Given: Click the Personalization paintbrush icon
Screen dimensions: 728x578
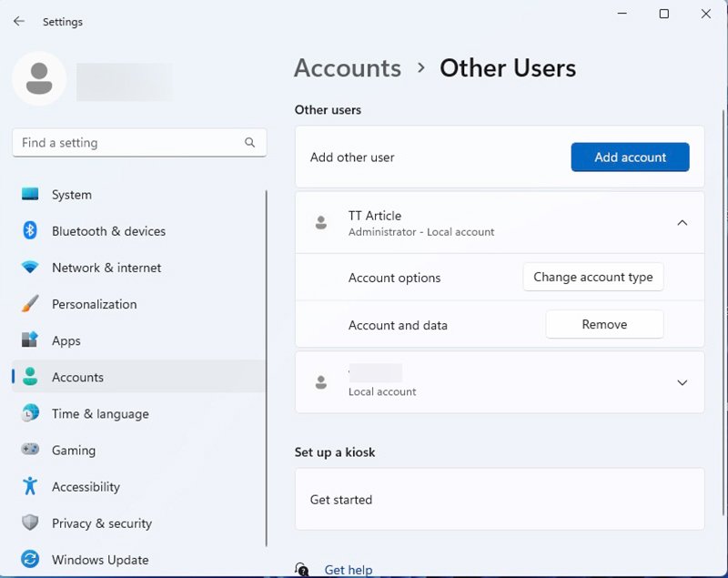Looking at the screenshot, I should [30, 304].
